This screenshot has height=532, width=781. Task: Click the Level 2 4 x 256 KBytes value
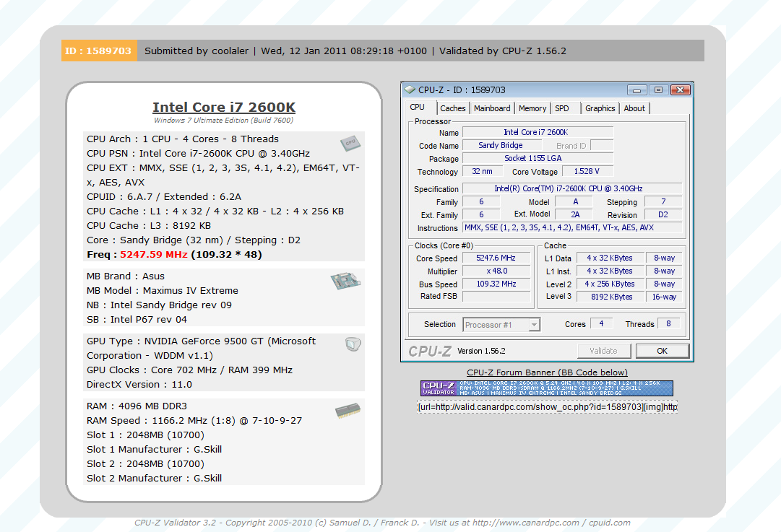pyautogui.click(x=610, y=284)
